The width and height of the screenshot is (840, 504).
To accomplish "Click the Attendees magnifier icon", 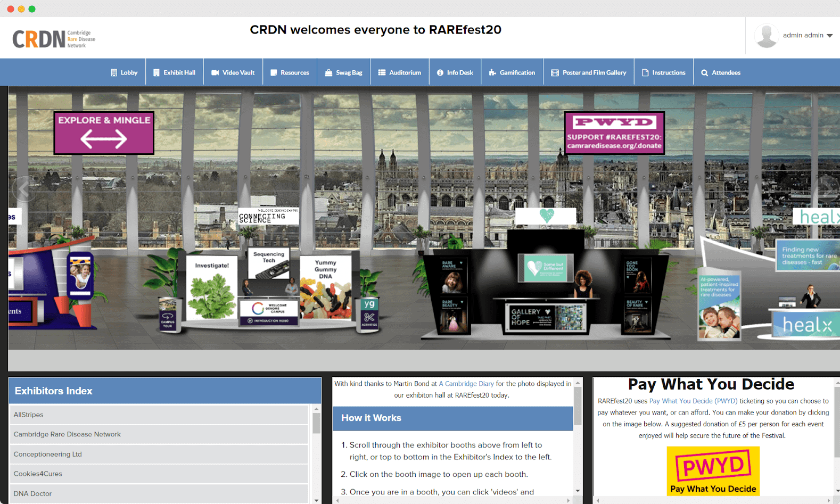I will pyautogui.click(x=704, y=72).
